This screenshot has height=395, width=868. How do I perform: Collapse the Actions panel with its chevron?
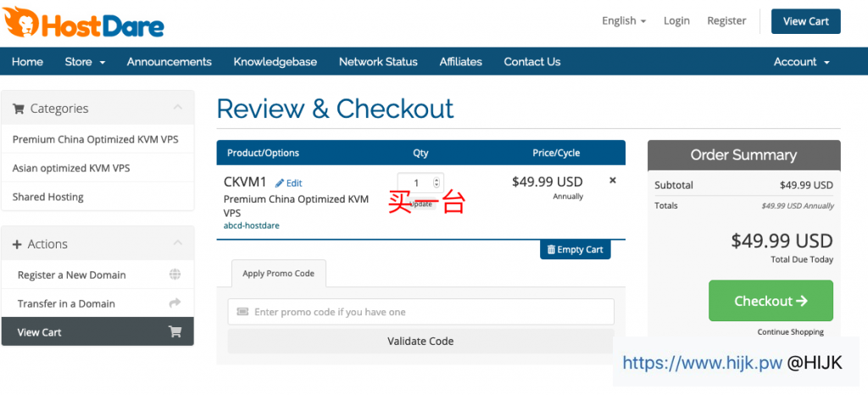(x=177, y=243)
